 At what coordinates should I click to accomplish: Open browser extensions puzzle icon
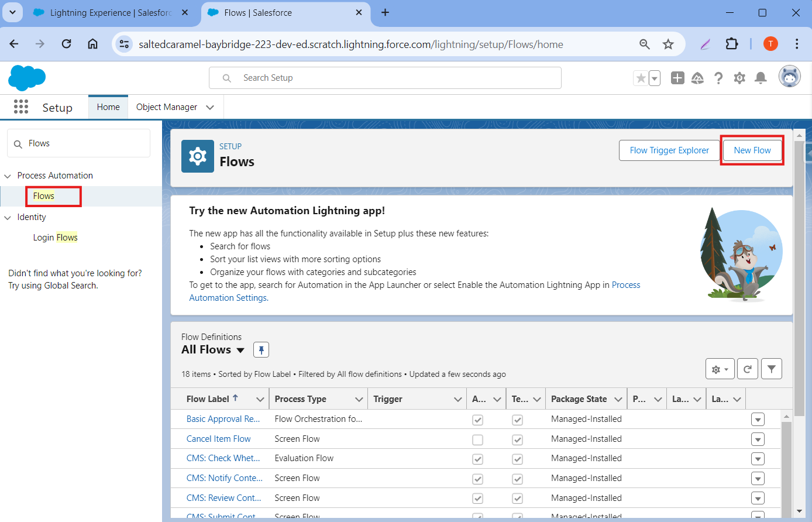tap(731, 44)
